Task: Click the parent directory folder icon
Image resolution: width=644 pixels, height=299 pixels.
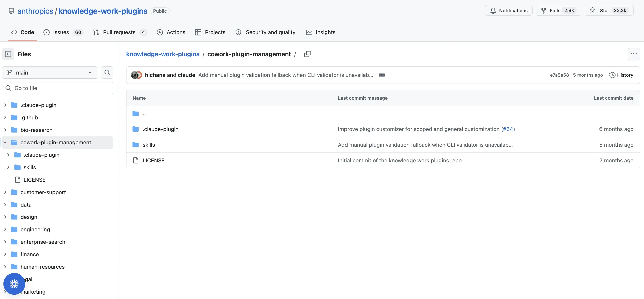Action: [136, 114]
